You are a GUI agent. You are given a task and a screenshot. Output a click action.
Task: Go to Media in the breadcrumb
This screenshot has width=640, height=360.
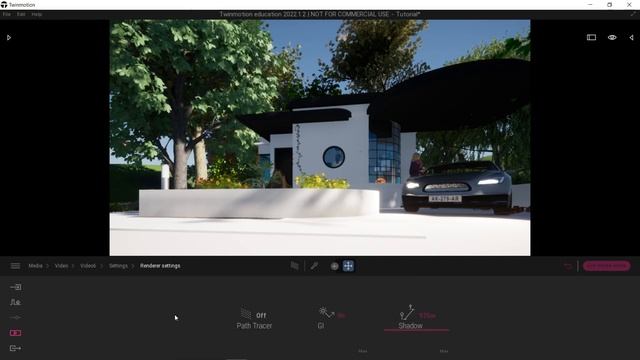coord(36,266)
